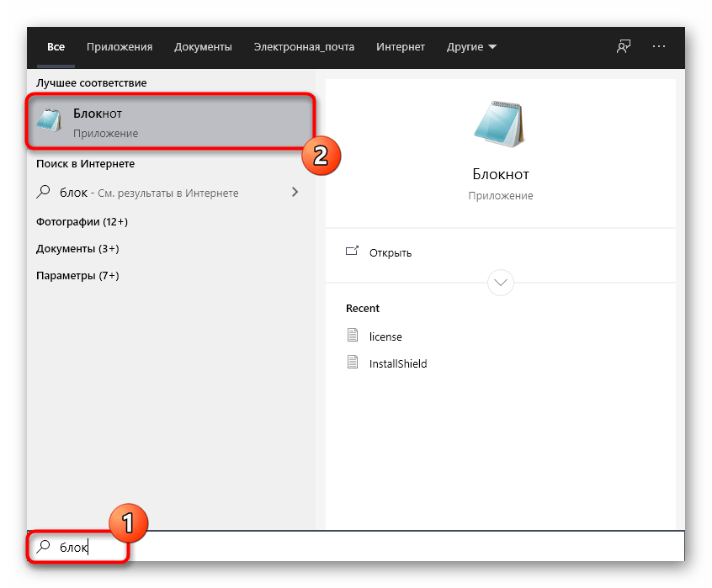Click the feedback icon in top bar
Image resolution: width=712 pixels, height=588 pixels.
624,46
